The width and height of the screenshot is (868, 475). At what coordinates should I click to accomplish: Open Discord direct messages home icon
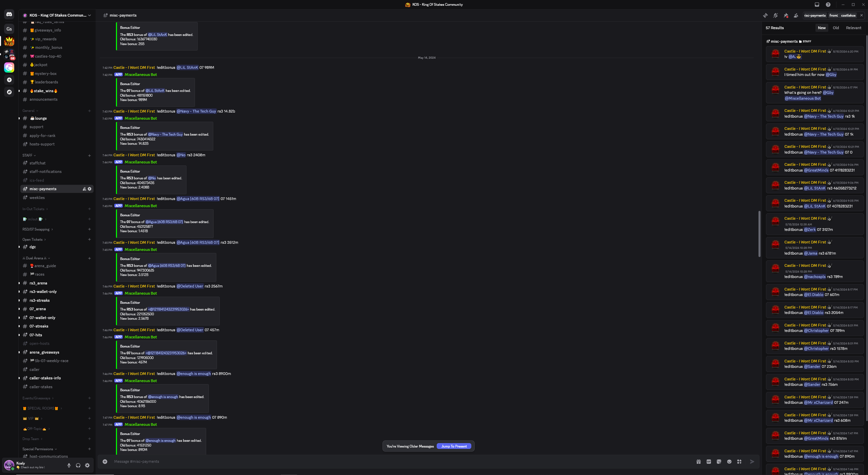[9, 14]
